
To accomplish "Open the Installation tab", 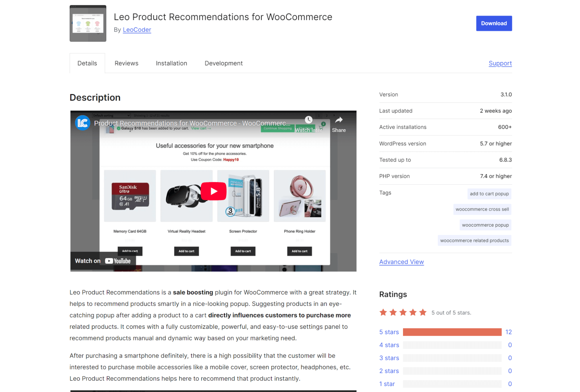I will (171, 63).
